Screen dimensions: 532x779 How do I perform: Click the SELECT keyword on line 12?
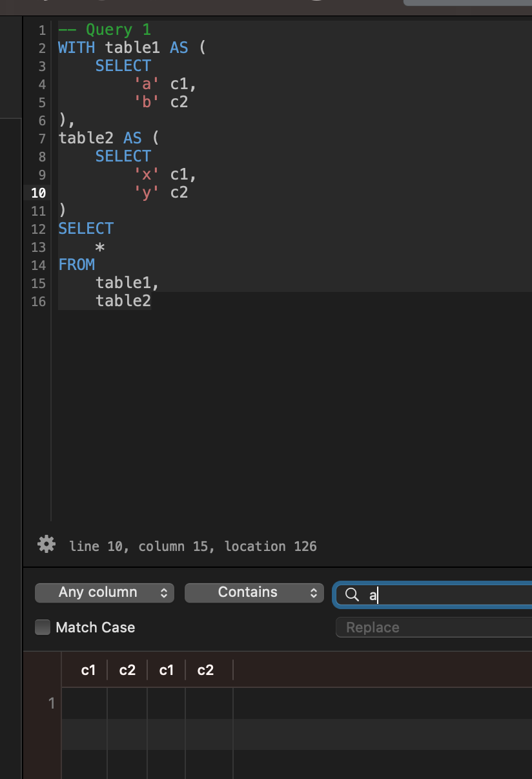click(85, 228)
